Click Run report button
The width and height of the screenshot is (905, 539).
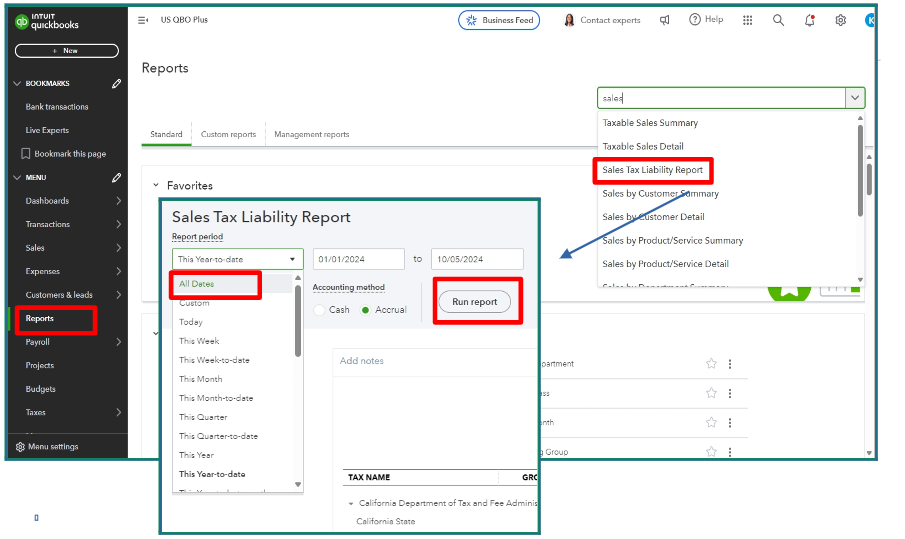(474, 301)
